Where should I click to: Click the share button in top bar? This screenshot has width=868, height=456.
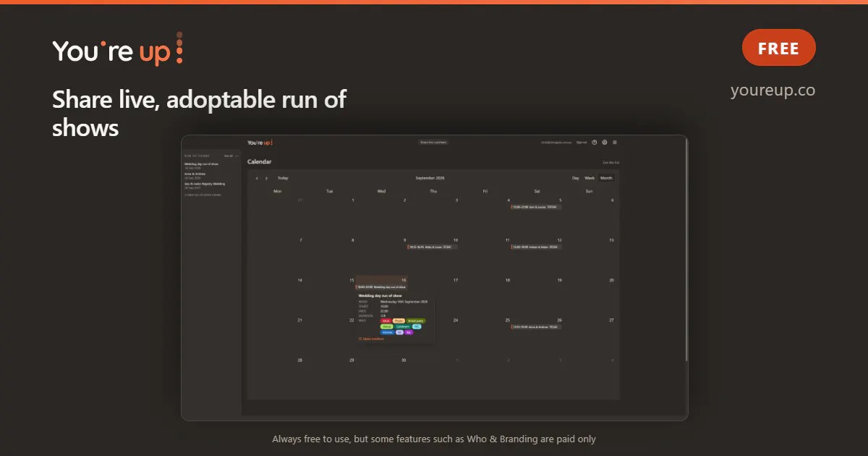coord(434,143)
